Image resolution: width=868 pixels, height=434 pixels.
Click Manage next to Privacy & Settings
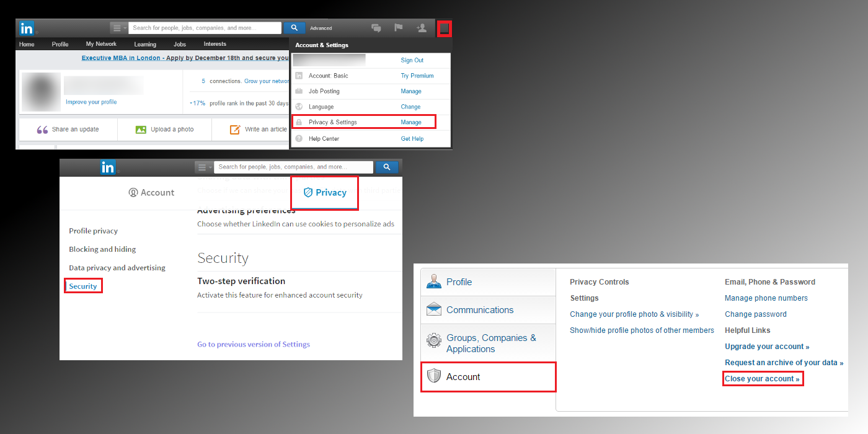click(411, 123)
